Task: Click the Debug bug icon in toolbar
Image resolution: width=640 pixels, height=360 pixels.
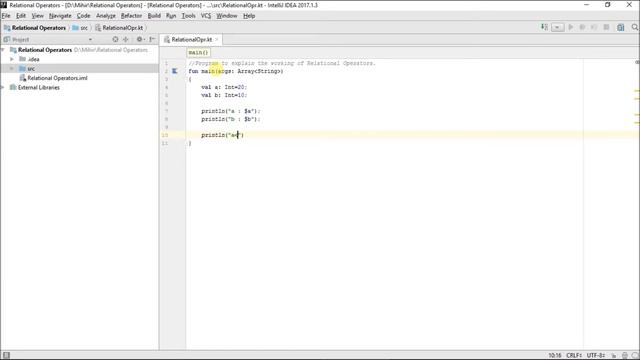Action: point(582,27)
